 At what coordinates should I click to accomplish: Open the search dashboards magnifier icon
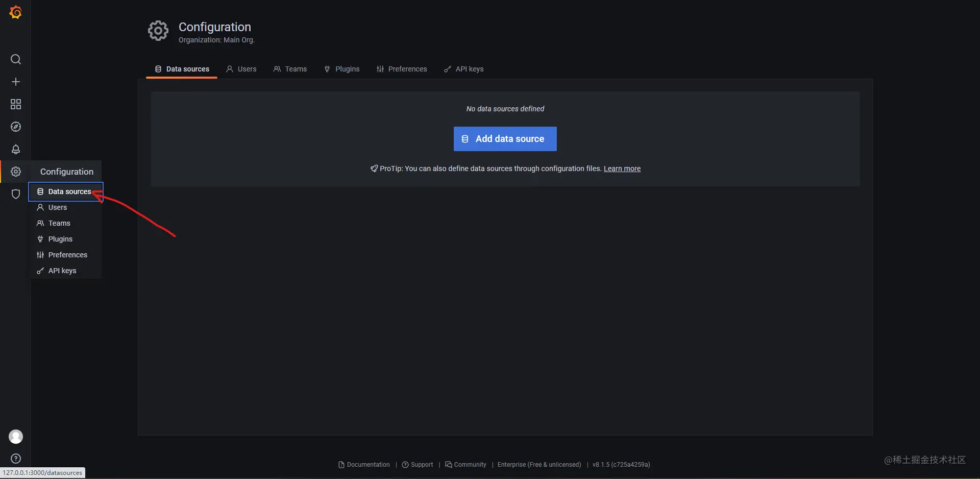(16, 59)
